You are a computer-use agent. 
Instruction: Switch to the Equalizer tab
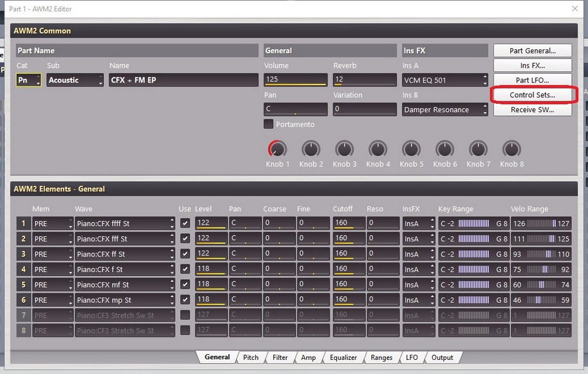pos(343,357)
